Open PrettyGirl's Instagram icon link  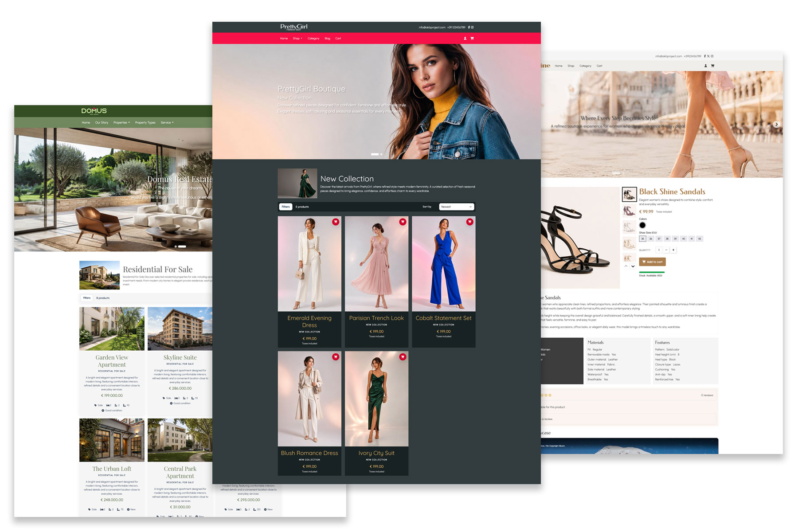(472, 27)
